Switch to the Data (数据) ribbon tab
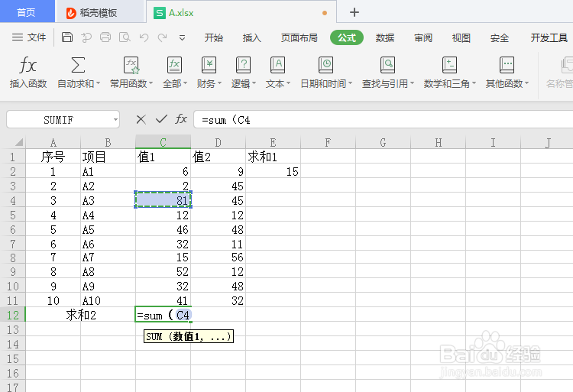This screenshot has height=392, width=573. click(385, 37)
